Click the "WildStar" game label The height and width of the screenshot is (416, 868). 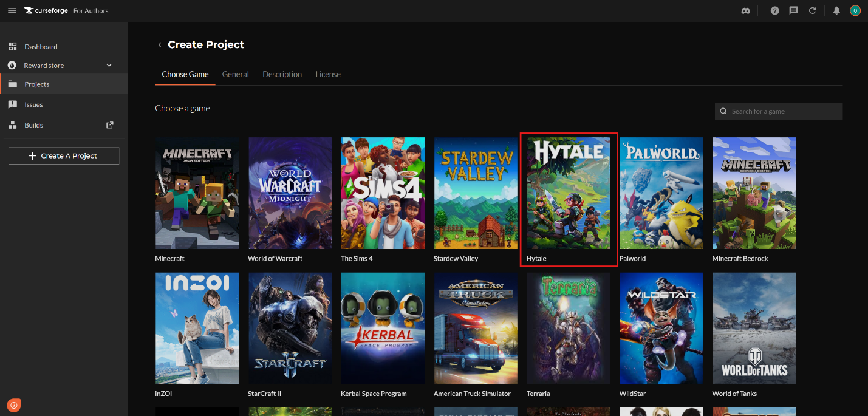[x=633, y=394]
